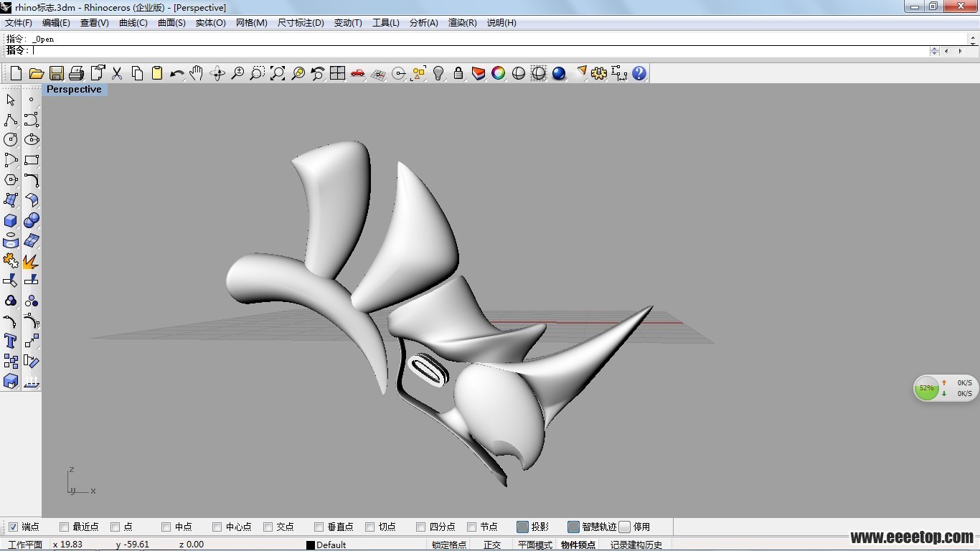
Task: Click the command history scrollbar up arrow
Action: click(x=974, y=36)
